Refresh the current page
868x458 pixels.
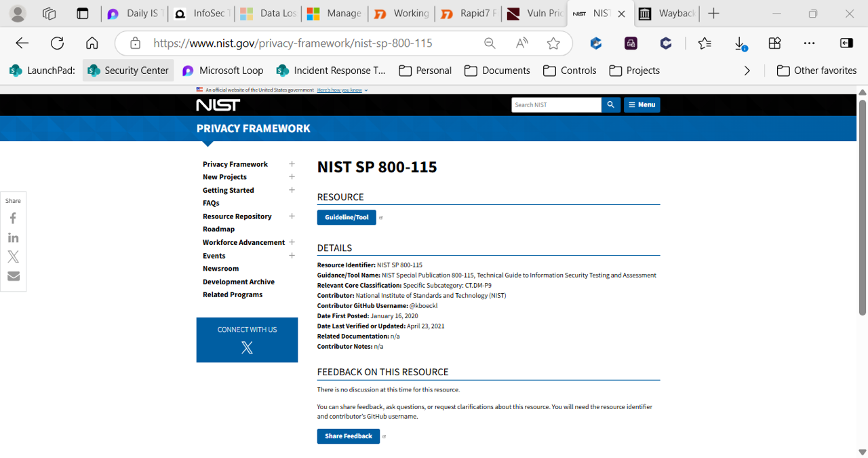click(x=58, y=43)
